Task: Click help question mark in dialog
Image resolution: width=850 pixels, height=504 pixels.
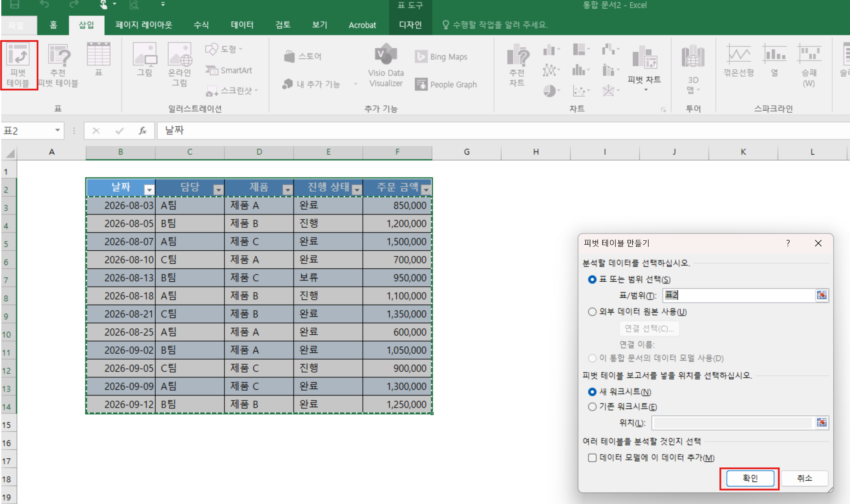Action: tap(788, 243)
